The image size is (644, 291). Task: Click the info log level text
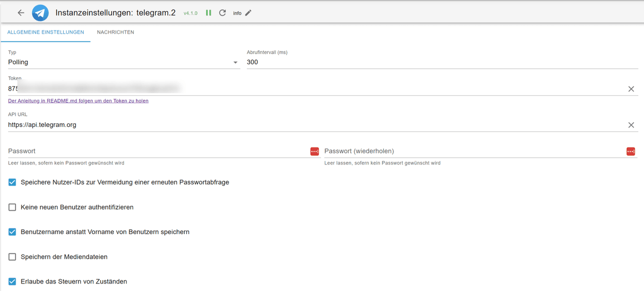(237, 13)
